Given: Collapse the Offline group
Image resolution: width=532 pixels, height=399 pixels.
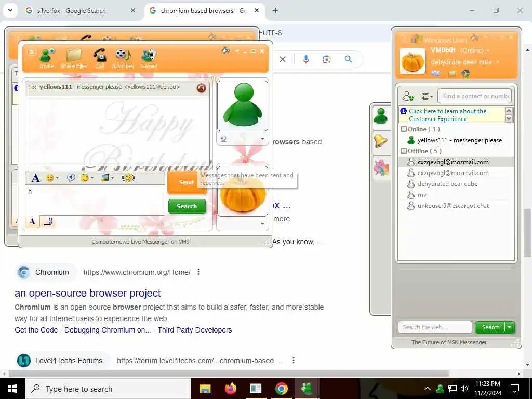Looking at the screenshot, I should click(x=403, y=151).
